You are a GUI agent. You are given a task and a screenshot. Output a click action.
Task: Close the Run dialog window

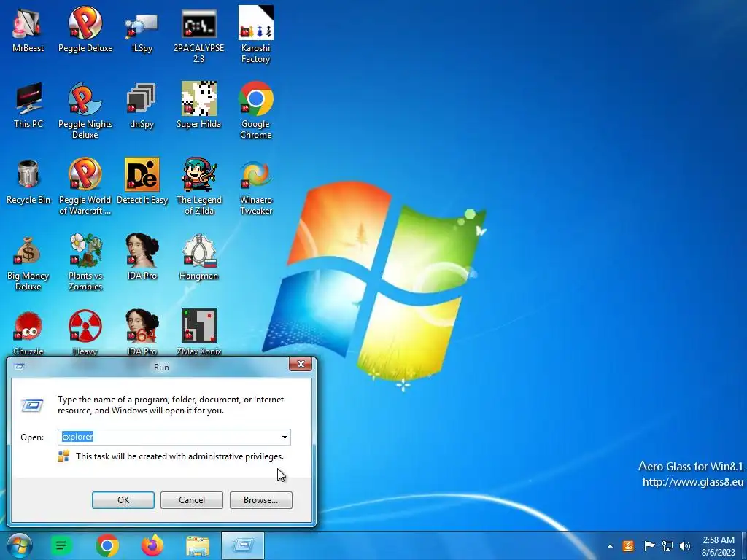[x=301, y=365]
